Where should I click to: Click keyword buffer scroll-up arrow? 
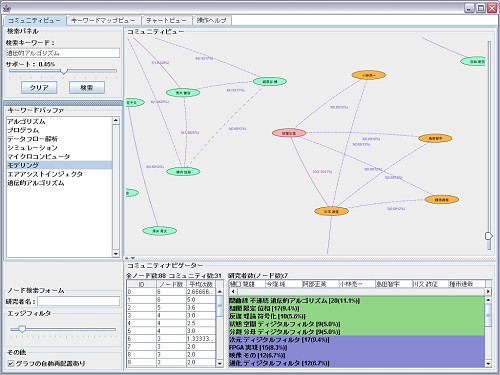click(116, 120)
